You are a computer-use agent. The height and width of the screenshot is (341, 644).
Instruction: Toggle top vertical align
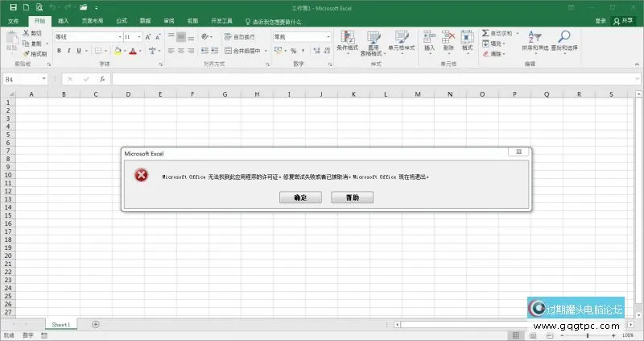[171, 37]
